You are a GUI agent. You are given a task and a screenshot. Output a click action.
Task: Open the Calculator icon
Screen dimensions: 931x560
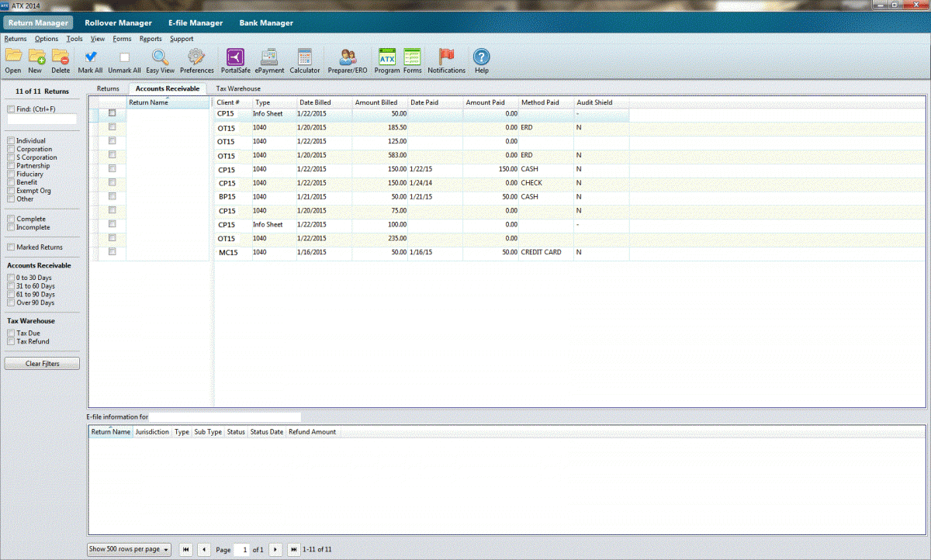[x=304, y=57]
